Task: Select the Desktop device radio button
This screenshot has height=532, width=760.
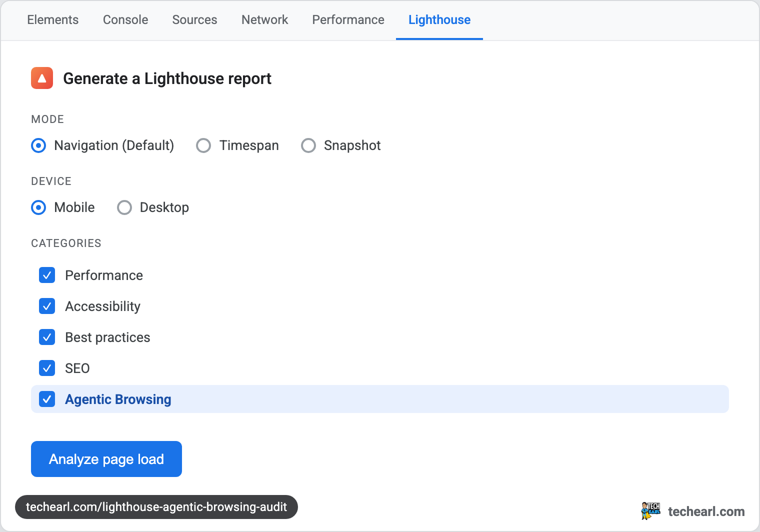Action: [124, 207]
